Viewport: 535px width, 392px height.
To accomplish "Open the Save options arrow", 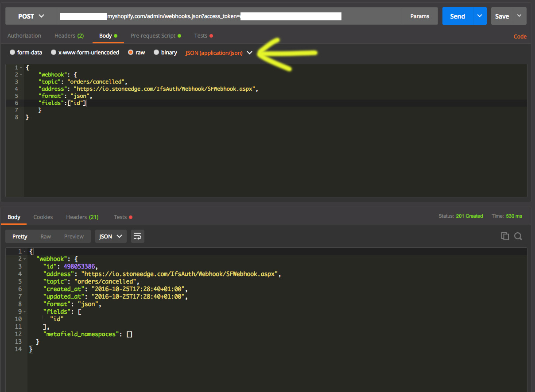I will 519,16.
